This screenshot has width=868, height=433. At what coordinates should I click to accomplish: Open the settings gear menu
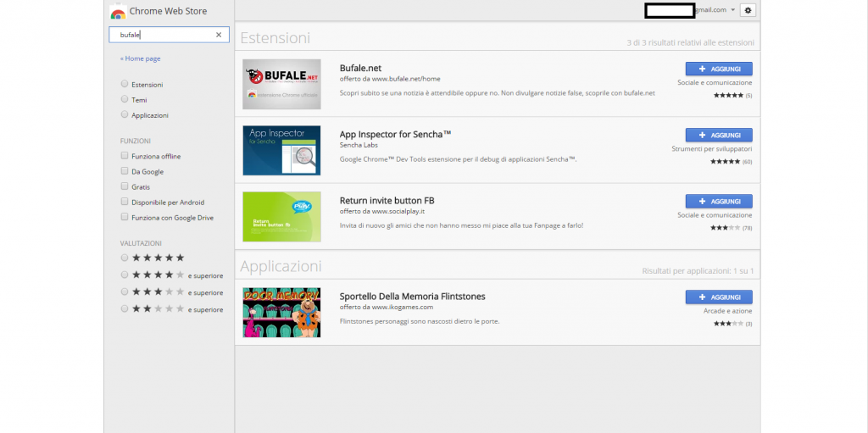(747, 10)
